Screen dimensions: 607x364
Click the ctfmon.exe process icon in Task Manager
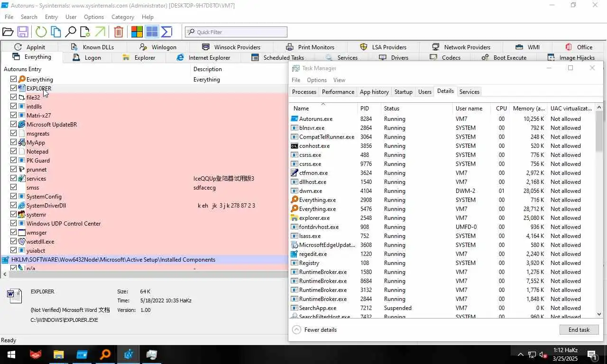[294, 173]
